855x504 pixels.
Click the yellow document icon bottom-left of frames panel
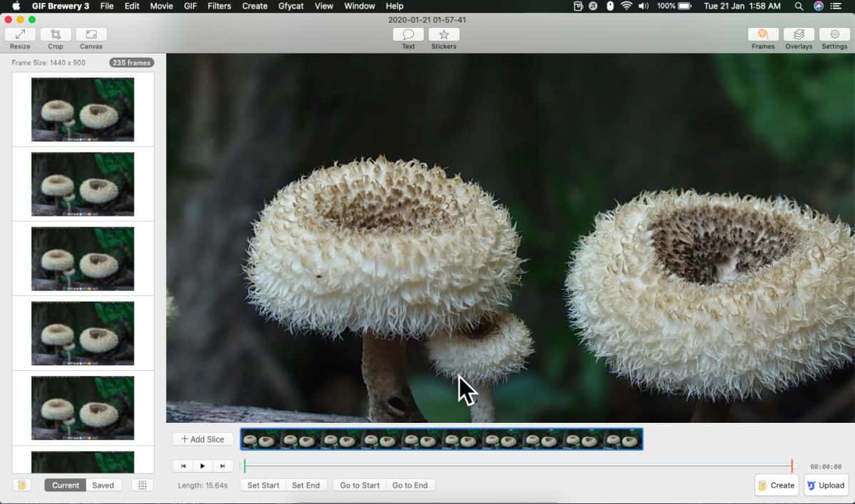[21, 485]
